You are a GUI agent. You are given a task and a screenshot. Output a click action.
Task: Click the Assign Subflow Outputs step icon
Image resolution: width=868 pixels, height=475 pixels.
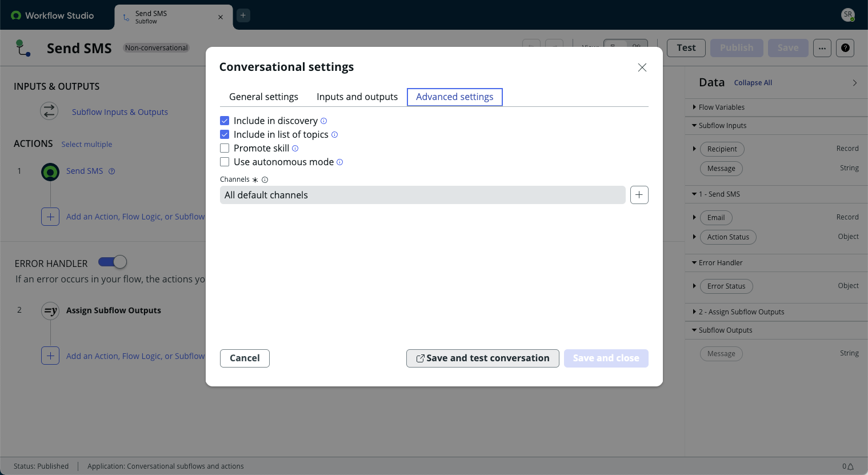(x=50, y=311)
